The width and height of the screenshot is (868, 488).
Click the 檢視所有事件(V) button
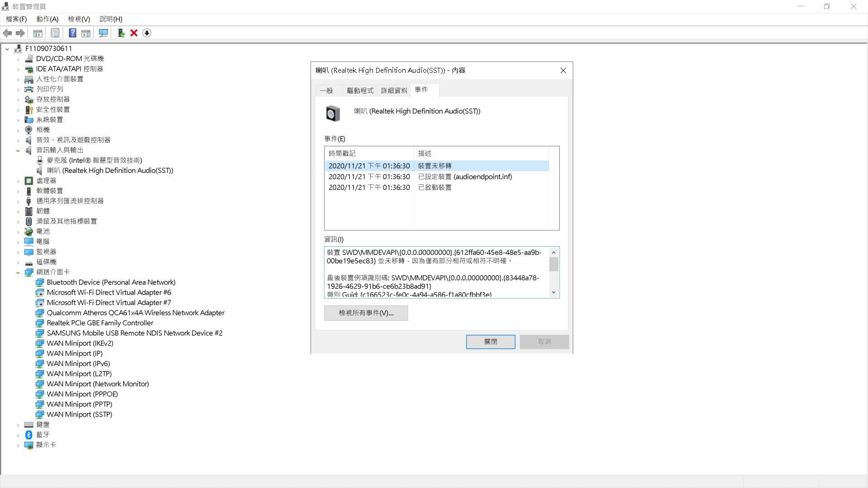(x=366, y=313)
